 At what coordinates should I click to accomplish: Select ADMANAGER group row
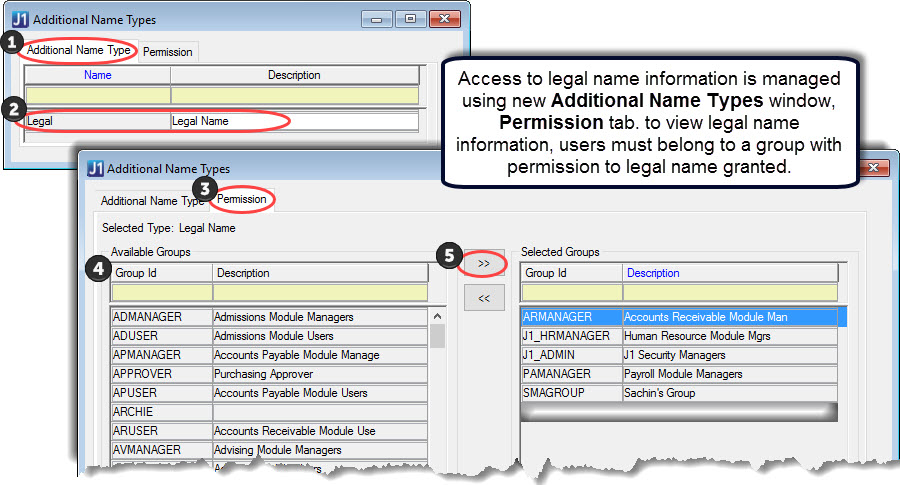tap(270, 317)
